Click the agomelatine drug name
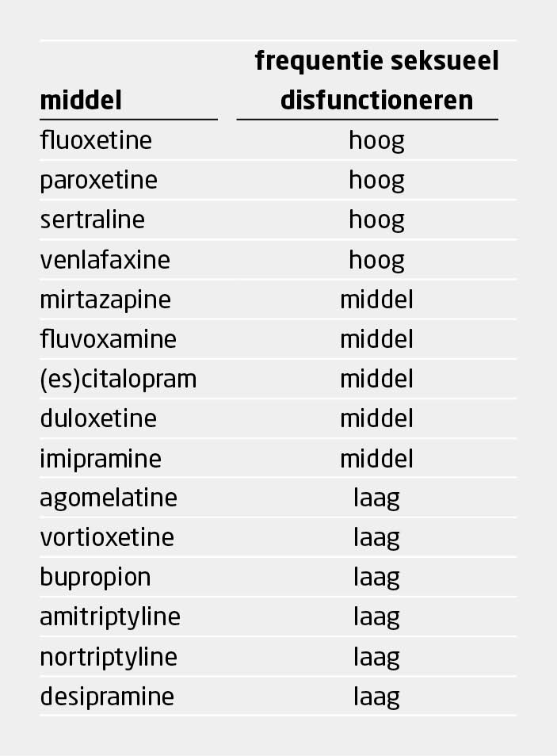 [109, 498]
